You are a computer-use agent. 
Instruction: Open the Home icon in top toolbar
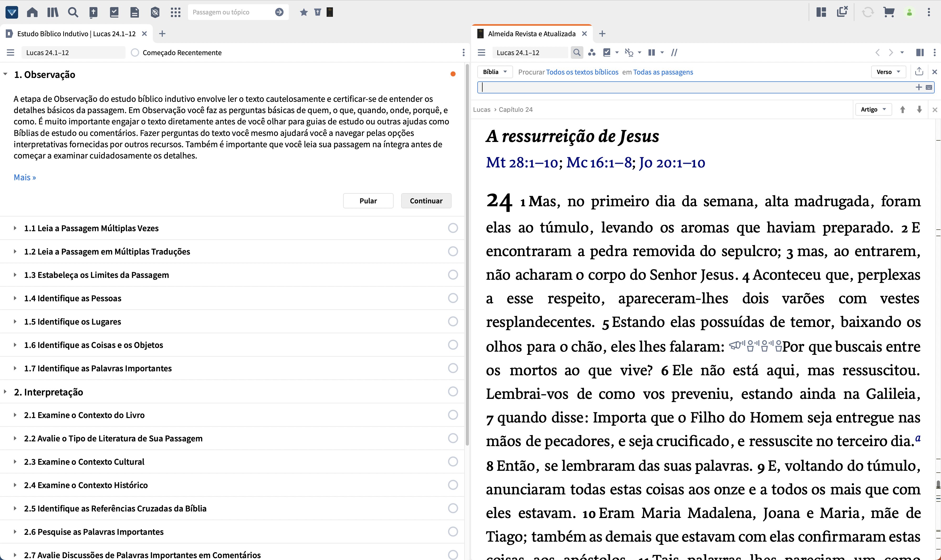[x=33, y=12]
